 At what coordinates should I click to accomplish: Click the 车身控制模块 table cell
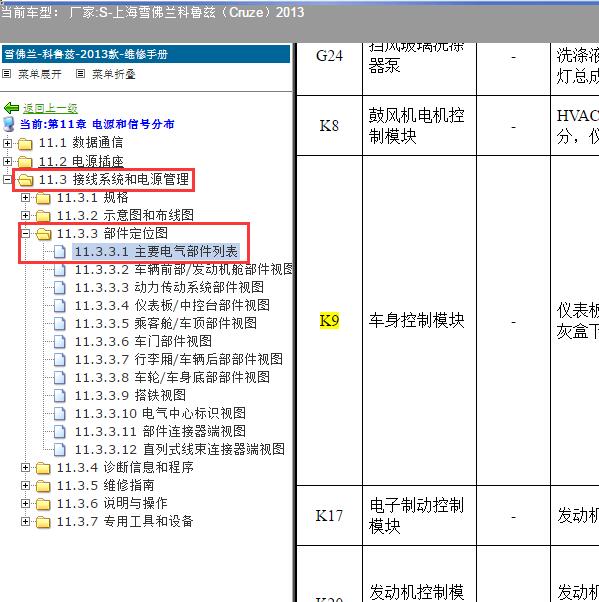coord(419,320)
